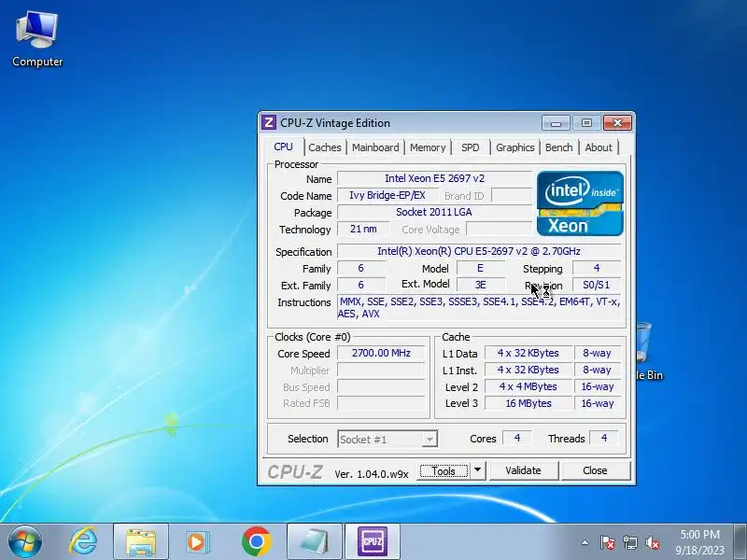Image resolution: width=747 pixels, height=560 pixels.
Task: Click the CPU-Z title bar Z icon
Action: [269, 123]
